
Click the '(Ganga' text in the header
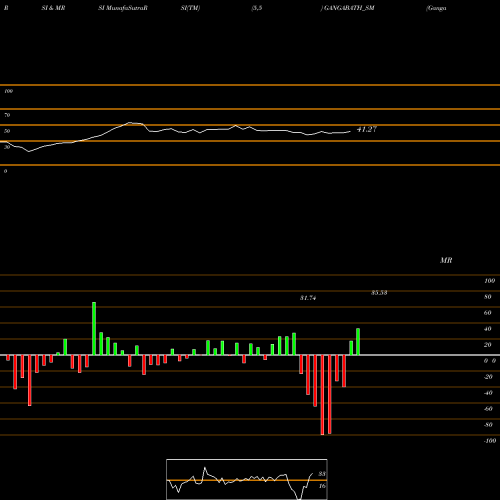pos(436,8)
